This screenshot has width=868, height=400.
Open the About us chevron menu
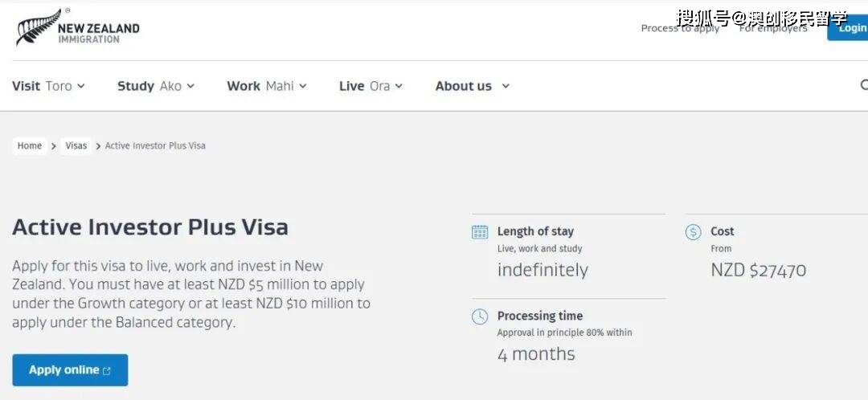[x=506, y=86]
